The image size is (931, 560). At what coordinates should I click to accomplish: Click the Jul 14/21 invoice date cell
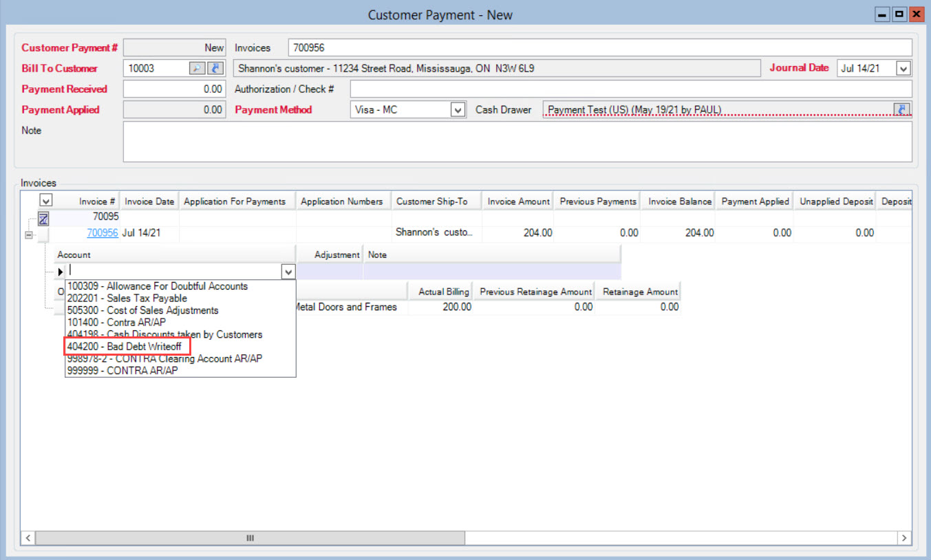click(149, 233)
